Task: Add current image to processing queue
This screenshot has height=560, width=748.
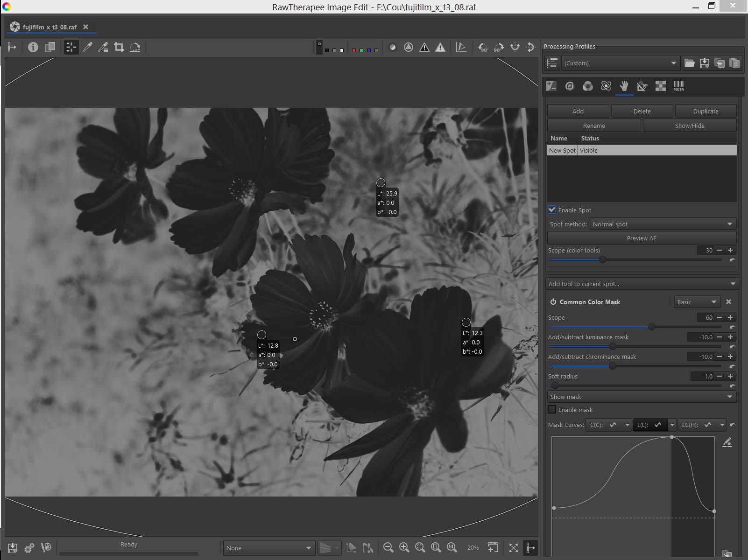Action: [x=29, y=548]
